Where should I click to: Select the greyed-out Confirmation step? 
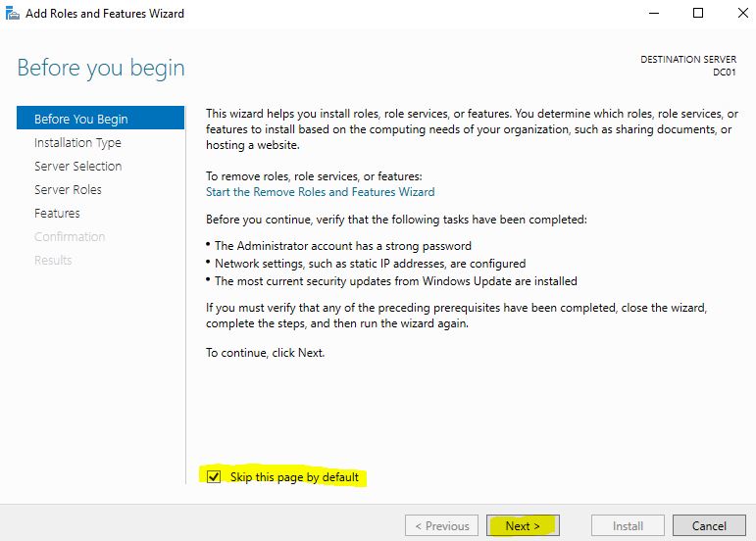[x=70, y=236]
